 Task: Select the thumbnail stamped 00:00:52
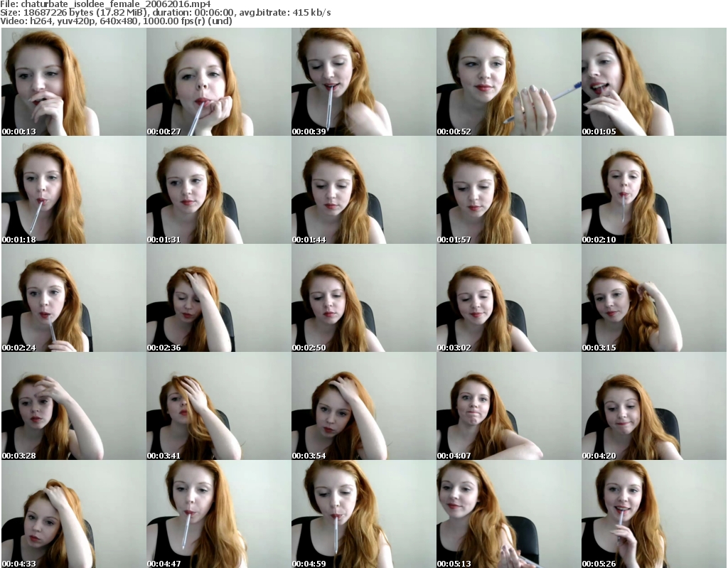pos(508,82)
